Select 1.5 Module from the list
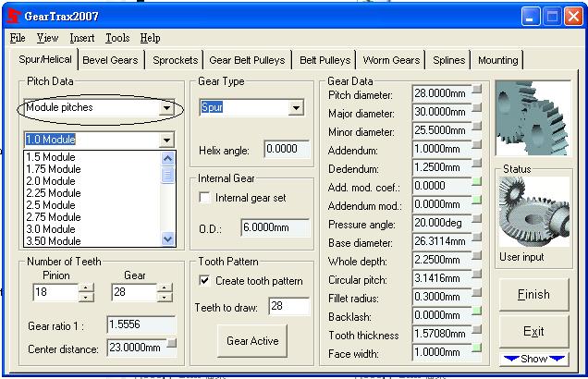Viewport: 588px width, 379px height. click(x=92, y=157)
